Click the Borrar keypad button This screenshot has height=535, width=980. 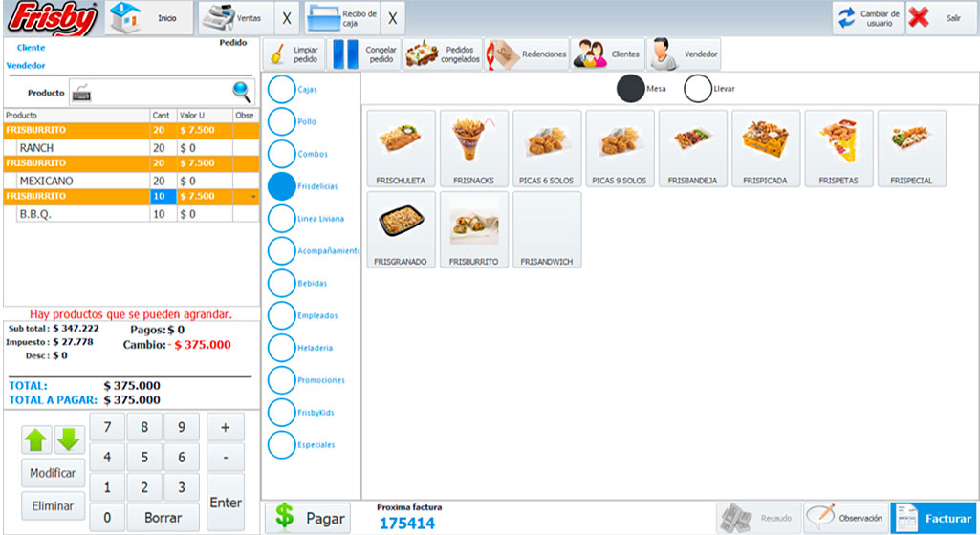tap(163, 518)
